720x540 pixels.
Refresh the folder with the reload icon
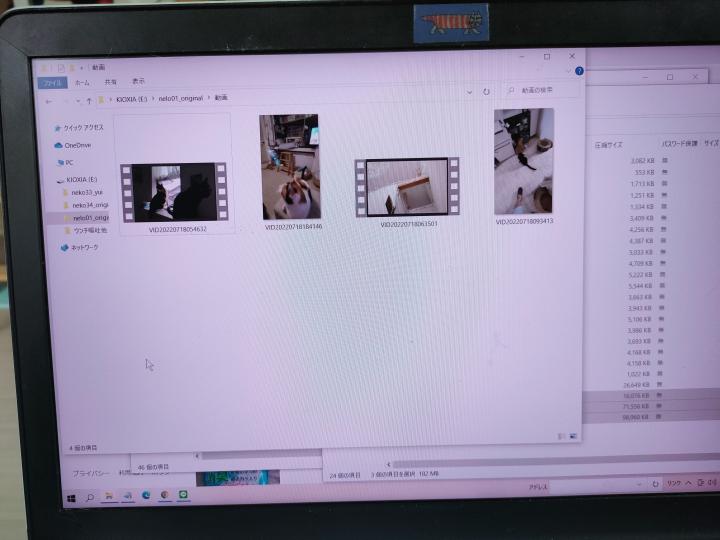[x=486, y=92]
